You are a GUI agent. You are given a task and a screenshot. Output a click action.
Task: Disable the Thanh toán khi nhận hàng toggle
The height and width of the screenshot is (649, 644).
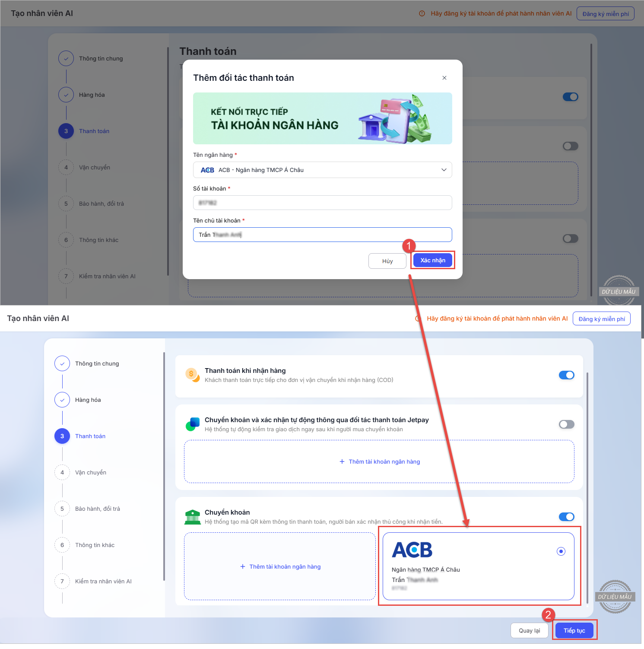click(566, 375)
